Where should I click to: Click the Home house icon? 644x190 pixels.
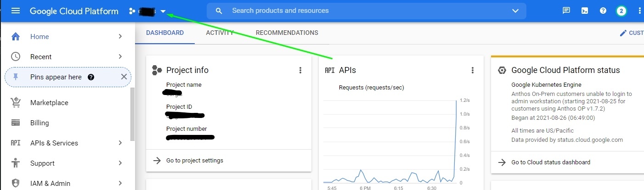16,36
